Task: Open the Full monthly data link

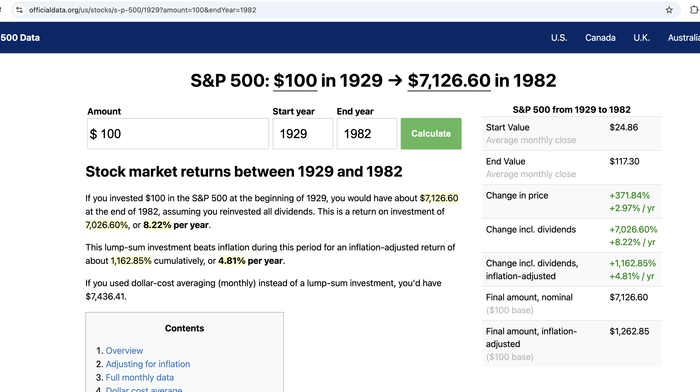Action: [140, 377]
